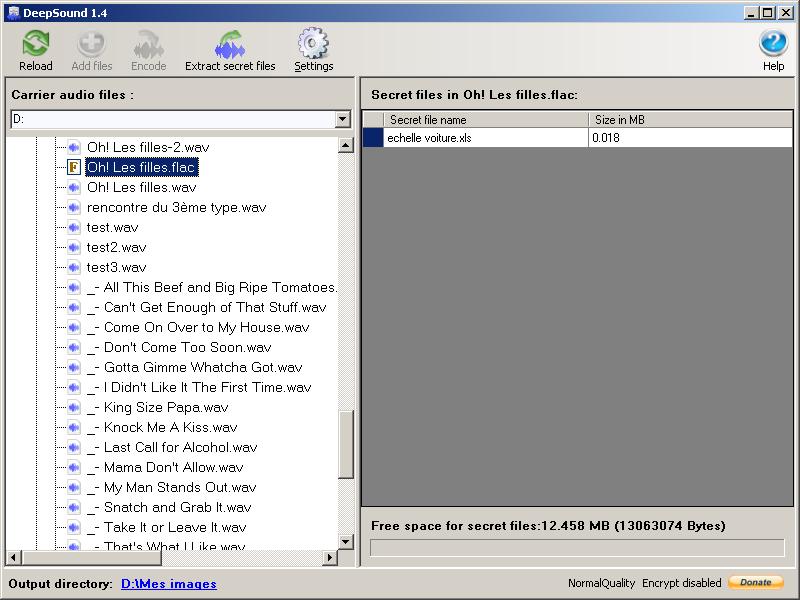Click audio icon beside test.wav
Image resolution: width=800 pixels, height=600 pixels.
point(74,227)
